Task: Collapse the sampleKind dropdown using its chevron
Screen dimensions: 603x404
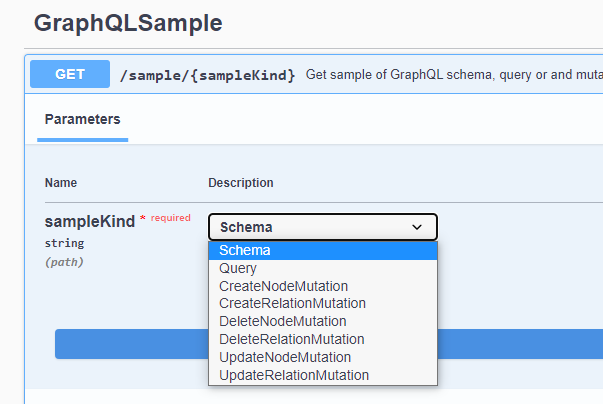Action: (x=417, y=227)
